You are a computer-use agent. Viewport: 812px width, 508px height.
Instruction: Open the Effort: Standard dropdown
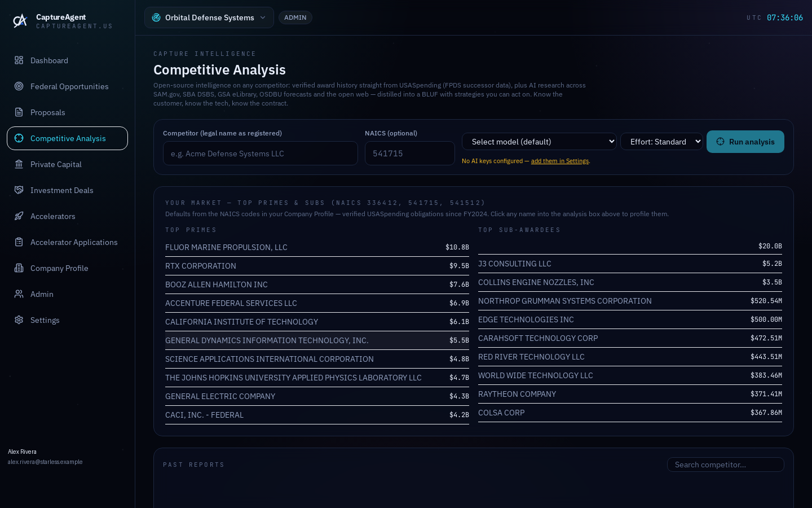661,142
